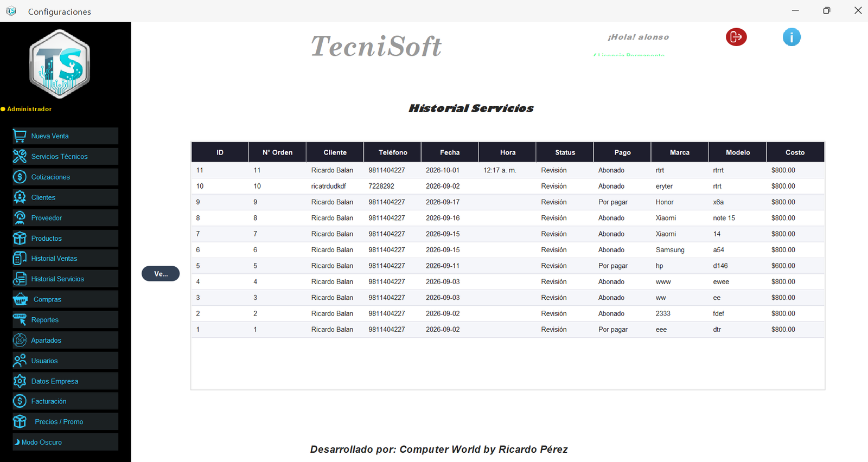The height and width of the screenshot is (462, 868).
Task: Click the Servicios Técnicos tools icon
Action: 20,156
